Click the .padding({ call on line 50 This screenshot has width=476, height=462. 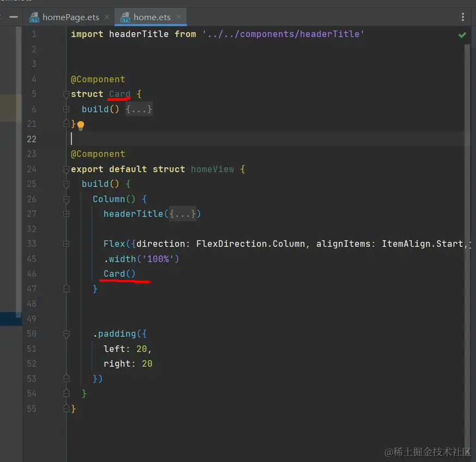click(120, 333)
